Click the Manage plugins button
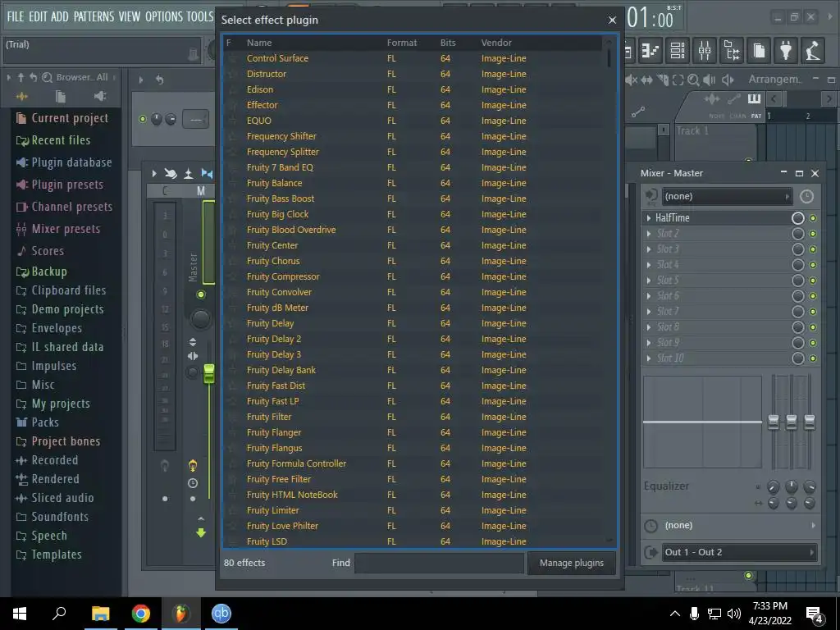The height and width of the screenshot is (630, 840). pos(571,563)
